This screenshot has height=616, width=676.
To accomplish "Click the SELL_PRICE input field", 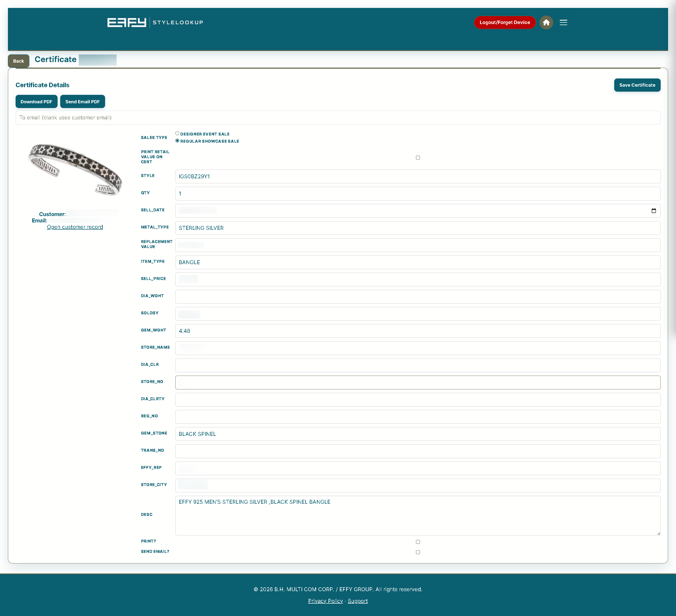I will pos(418,279).
